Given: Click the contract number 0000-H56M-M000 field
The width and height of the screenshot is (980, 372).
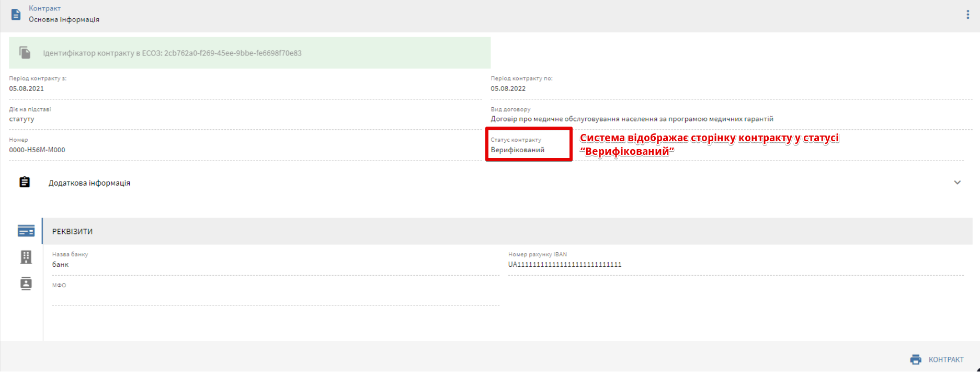Looking at the screenshot, I should point(37,150).
